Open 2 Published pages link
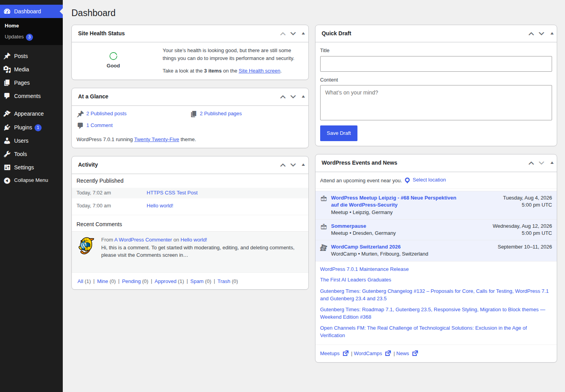565x392 pixels. (x=221, y=114)
